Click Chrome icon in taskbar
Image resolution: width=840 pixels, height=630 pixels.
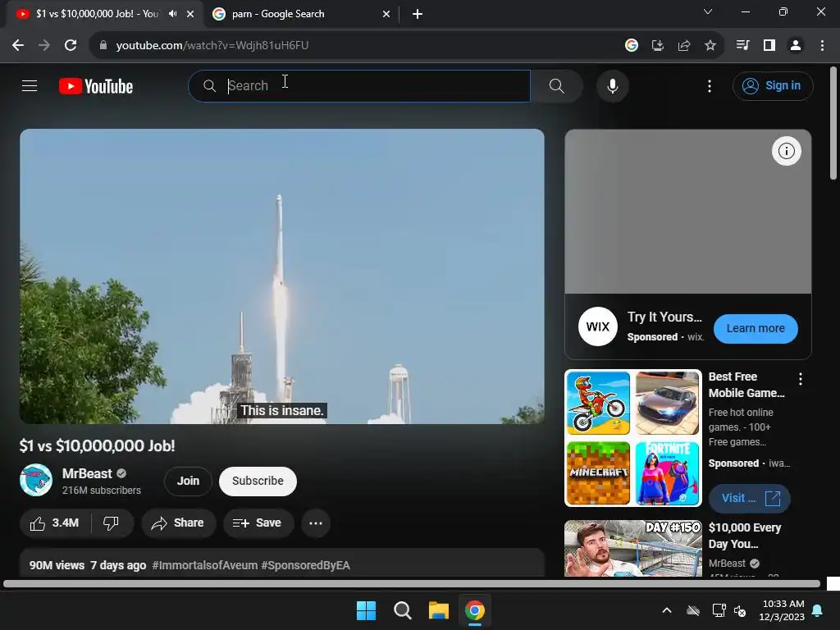click(x=475, y=610)
